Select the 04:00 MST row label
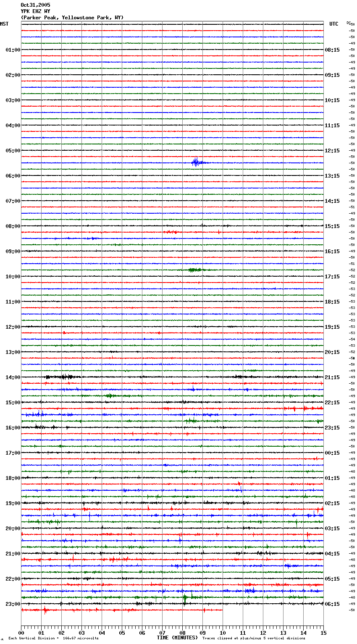 coord(13,126)
